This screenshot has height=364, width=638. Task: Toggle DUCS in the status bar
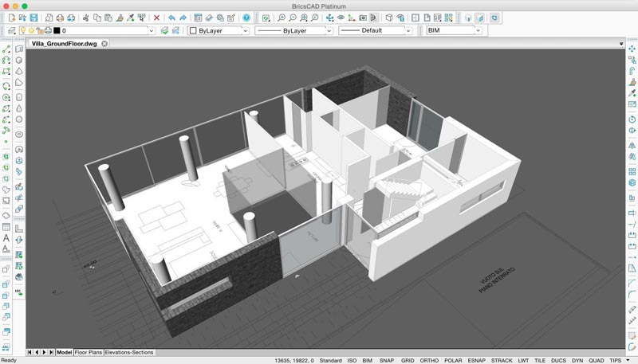[558, 360]
